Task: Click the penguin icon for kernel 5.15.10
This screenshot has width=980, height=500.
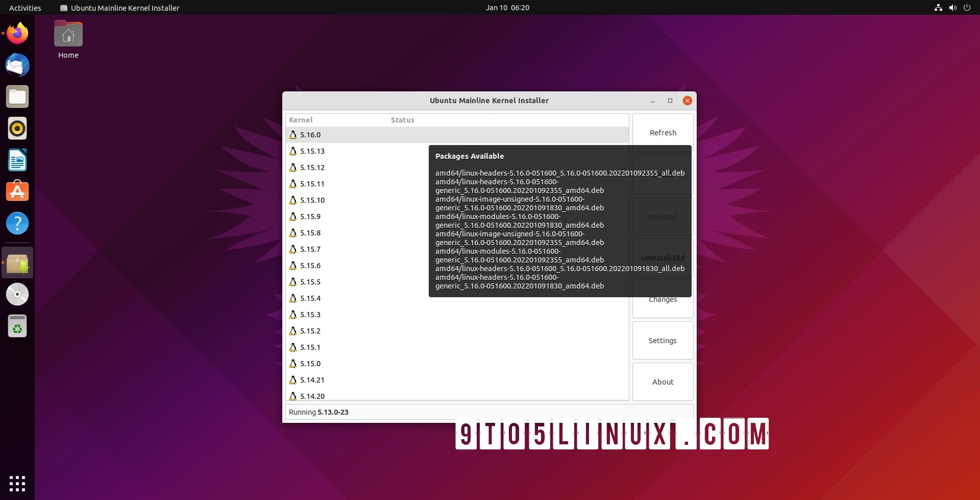Action: click(x=293, y=200)
